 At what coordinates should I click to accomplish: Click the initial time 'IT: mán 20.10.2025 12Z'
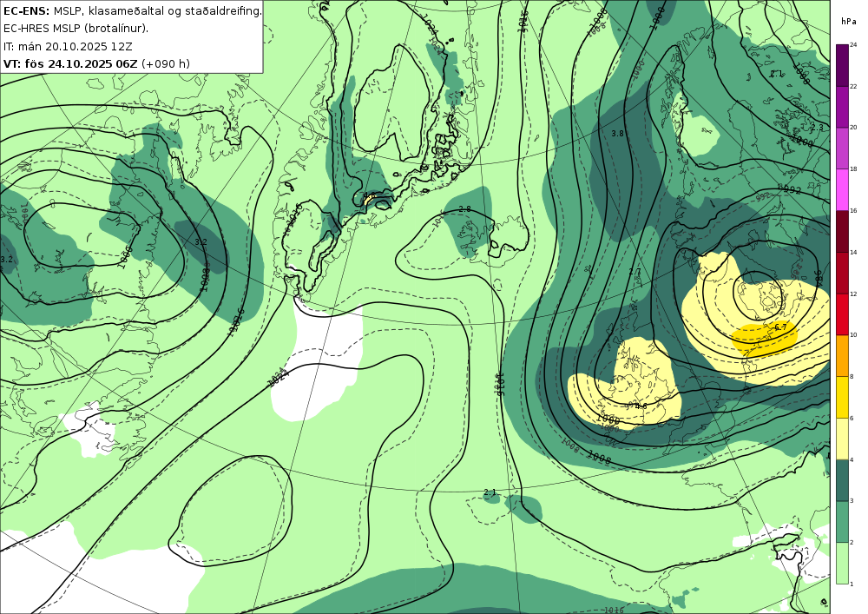pos(68,46)
